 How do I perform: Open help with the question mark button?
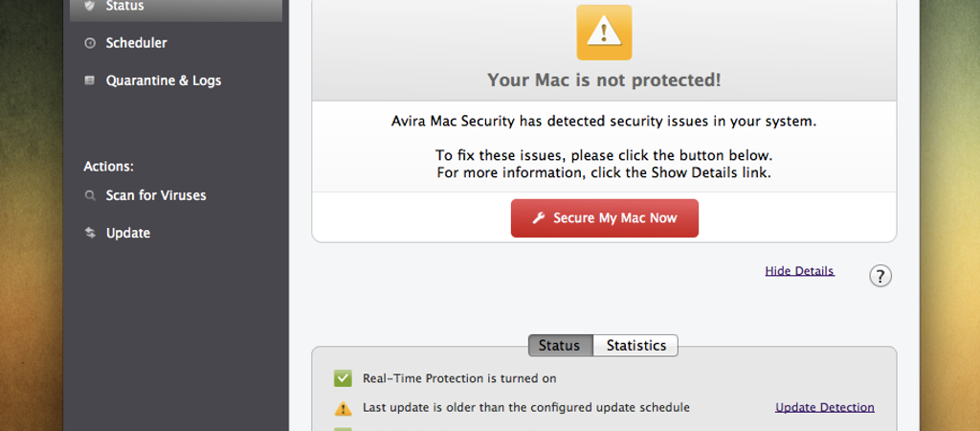pyautogui.click(x=880, y=276)
